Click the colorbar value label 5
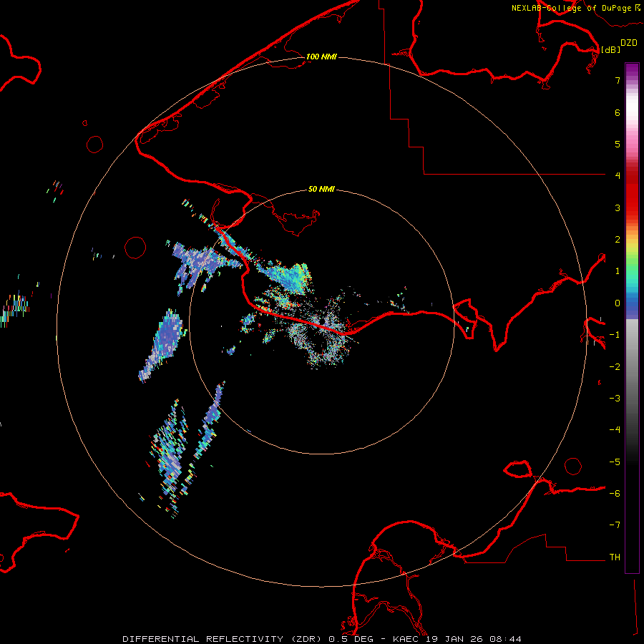This screenshot has width=644, height=644. pyautogui.click(x=618, y=144)
